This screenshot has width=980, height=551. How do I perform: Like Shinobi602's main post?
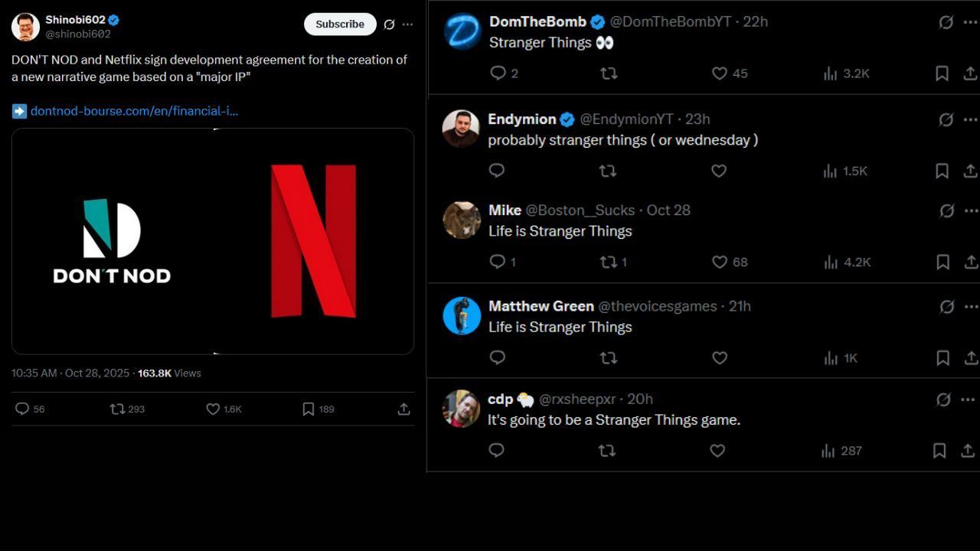pyautogui.click(x=214, y=409)
